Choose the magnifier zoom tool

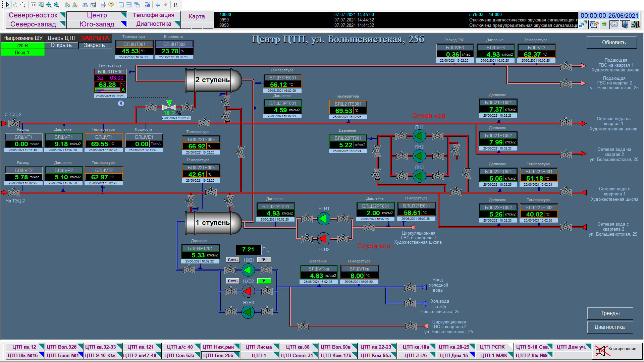coord(23,5)
